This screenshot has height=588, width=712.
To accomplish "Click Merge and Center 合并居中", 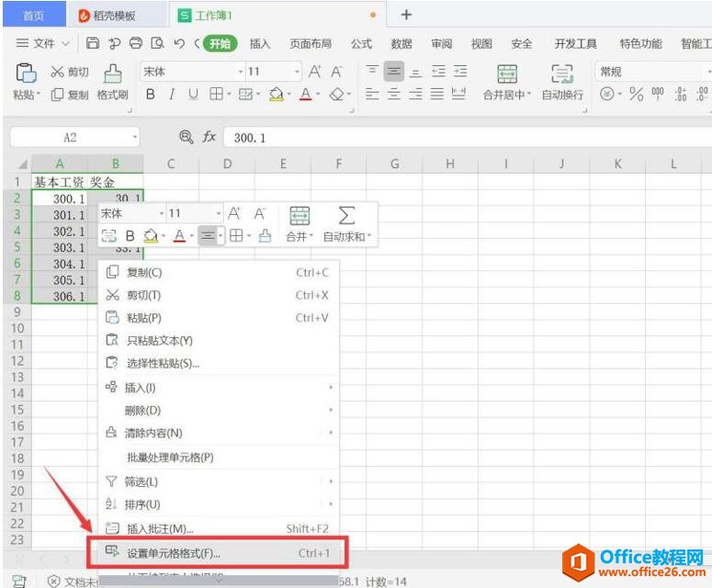I will pyautogui.click(x=507, y=82).
